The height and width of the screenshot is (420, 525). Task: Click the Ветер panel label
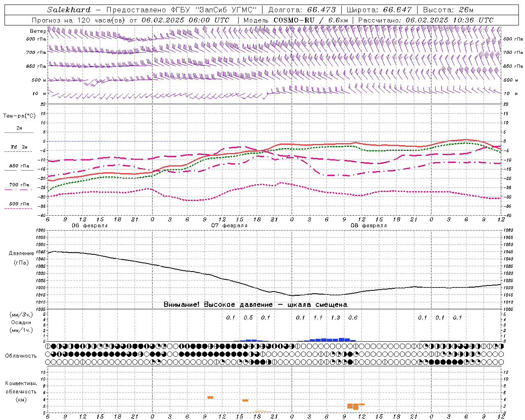tap(38, 31)
